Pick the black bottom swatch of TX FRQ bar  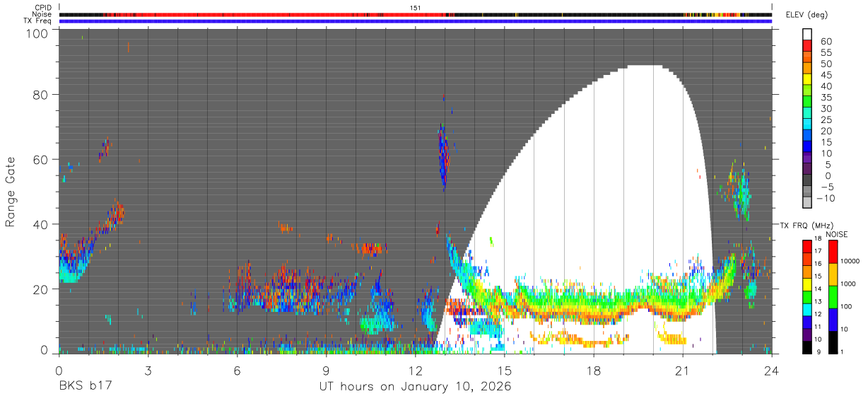coord(807,346)
